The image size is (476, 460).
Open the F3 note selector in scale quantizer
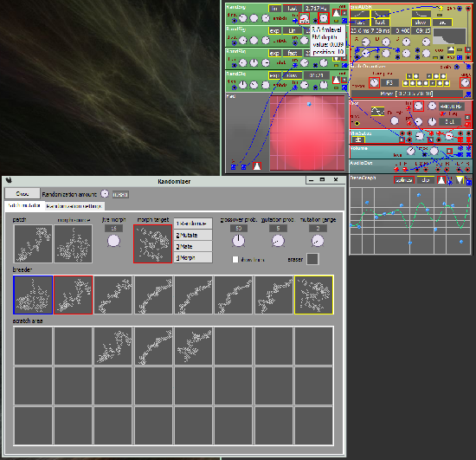(389, 82)
